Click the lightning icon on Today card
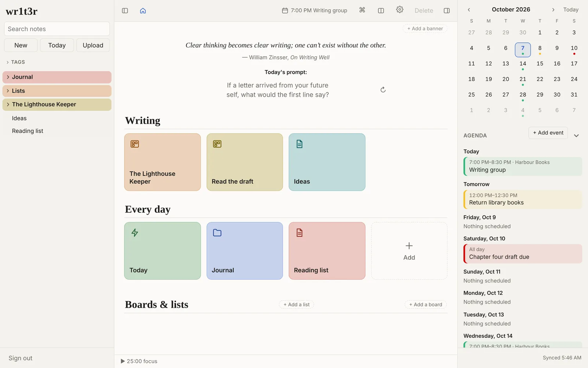 point(135,233)
